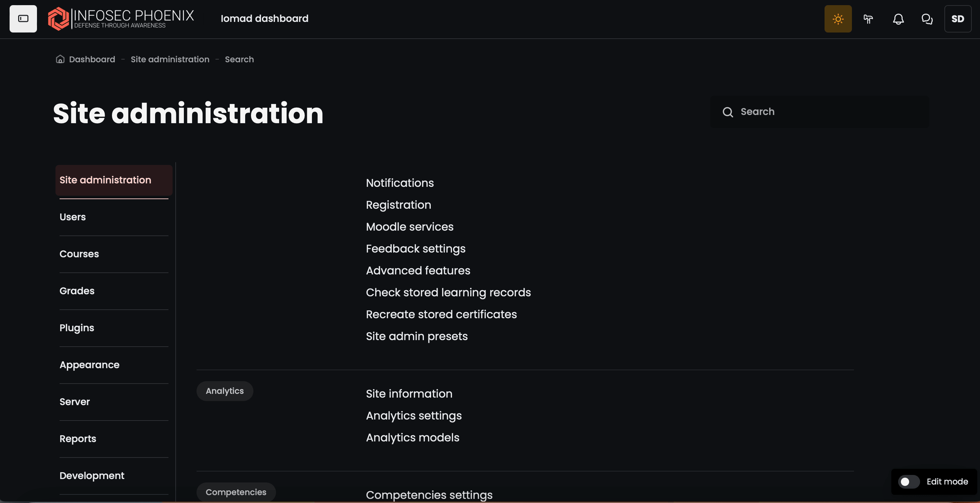
Task: Toggle the sidebar drawer icon
Action: point(23,18)
